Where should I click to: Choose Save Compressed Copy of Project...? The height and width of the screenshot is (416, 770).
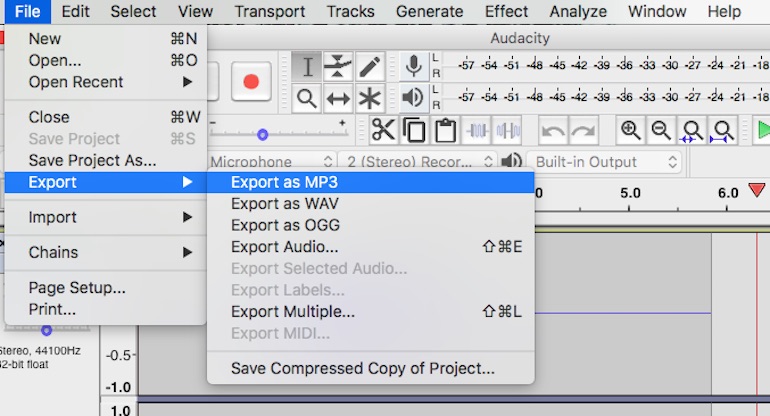coord(371,368)
